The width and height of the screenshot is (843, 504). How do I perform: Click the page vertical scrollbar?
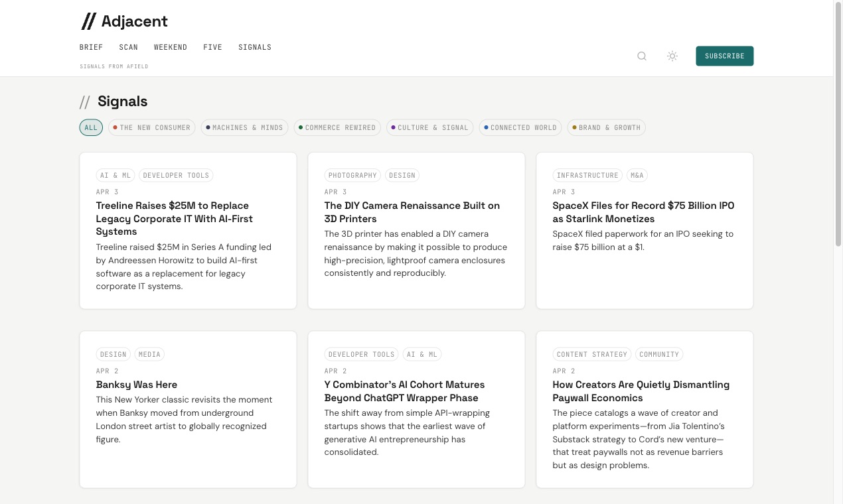pos(838,252)
